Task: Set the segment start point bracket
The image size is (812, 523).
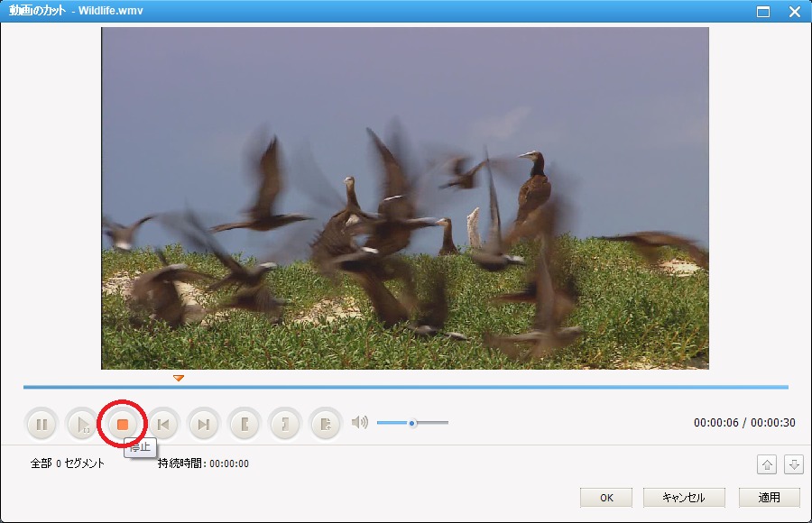Action: tap(245, 425)
